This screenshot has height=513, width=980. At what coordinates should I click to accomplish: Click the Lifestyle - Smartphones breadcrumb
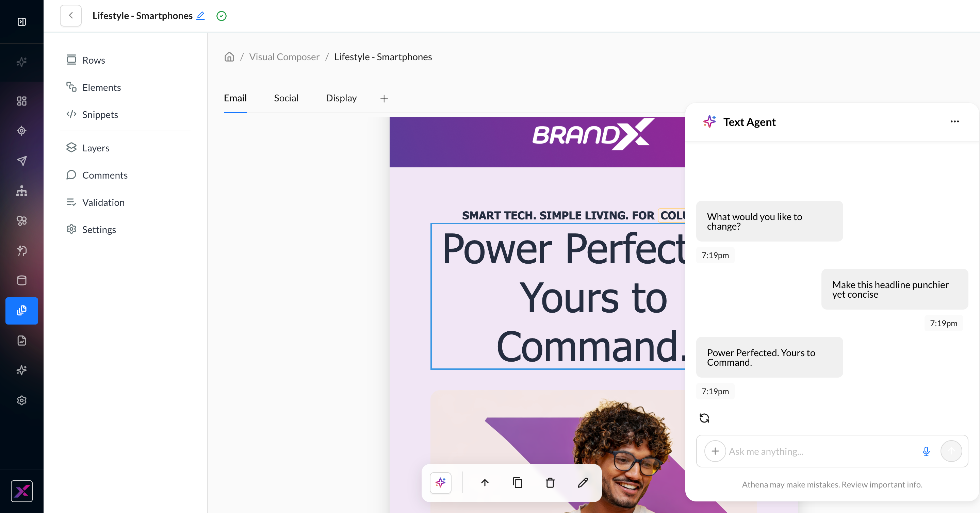pos(383,57)
